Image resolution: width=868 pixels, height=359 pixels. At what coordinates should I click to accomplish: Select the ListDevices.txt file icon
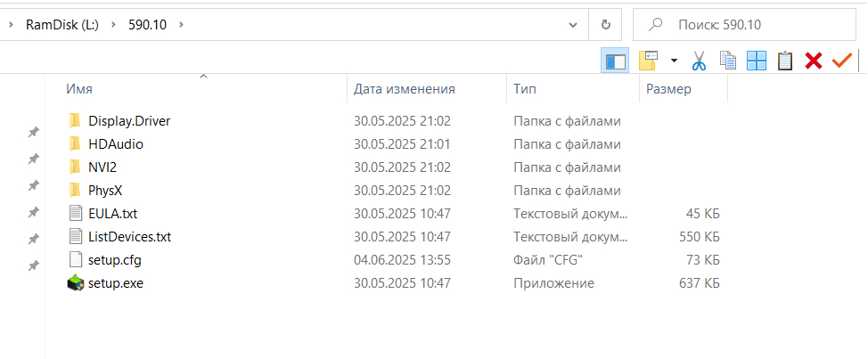click(x=75, y=237)
